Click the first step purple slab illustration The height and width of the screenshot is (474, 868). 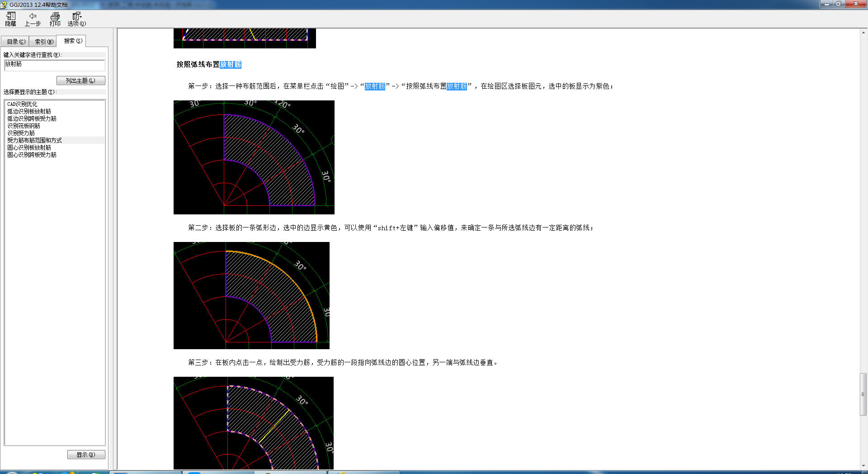point(254,157)
